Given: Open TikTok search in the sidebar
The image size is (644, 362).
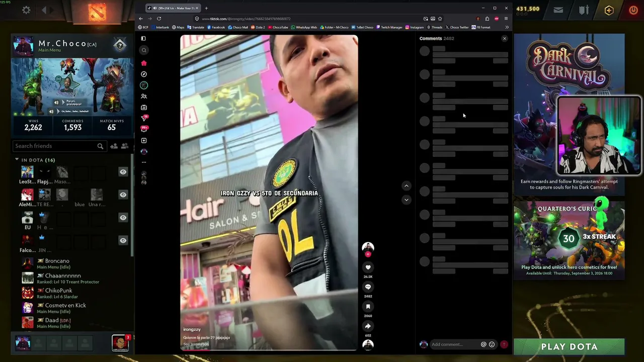Looking at the screenshot, I should tap(144, 50).
